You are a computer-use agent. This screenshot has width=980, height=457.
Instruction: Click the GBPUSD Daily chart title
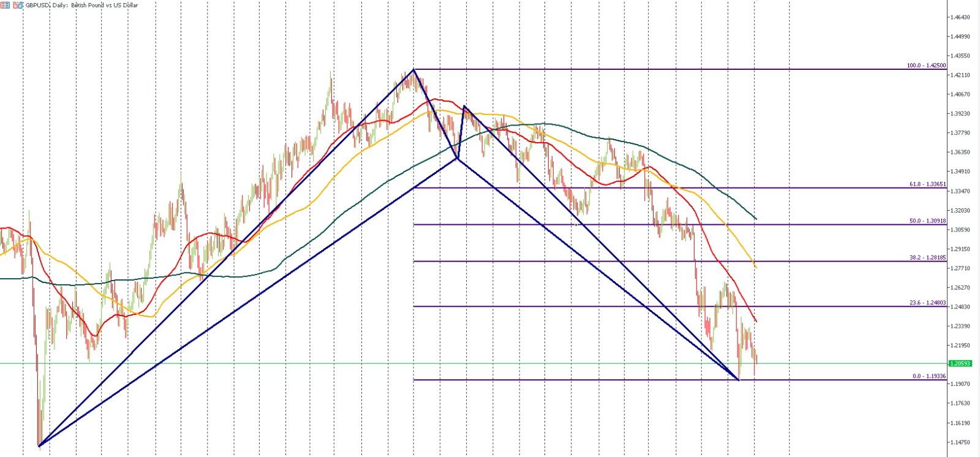[81, 5]
